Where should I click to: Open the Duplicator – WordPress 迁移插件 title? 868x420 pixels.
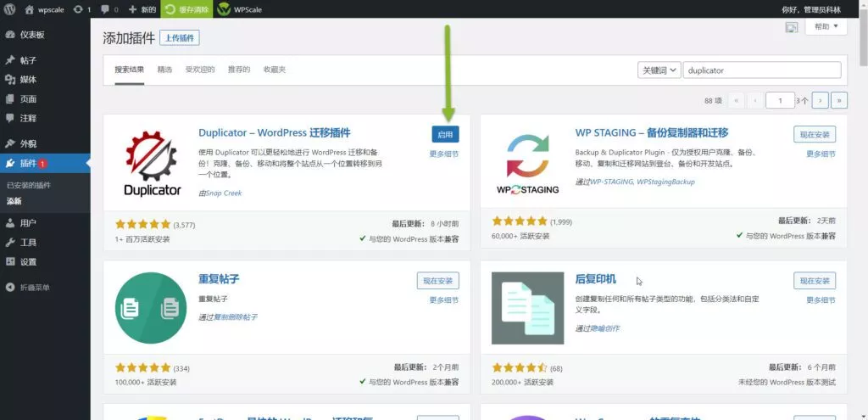[274, 133]
